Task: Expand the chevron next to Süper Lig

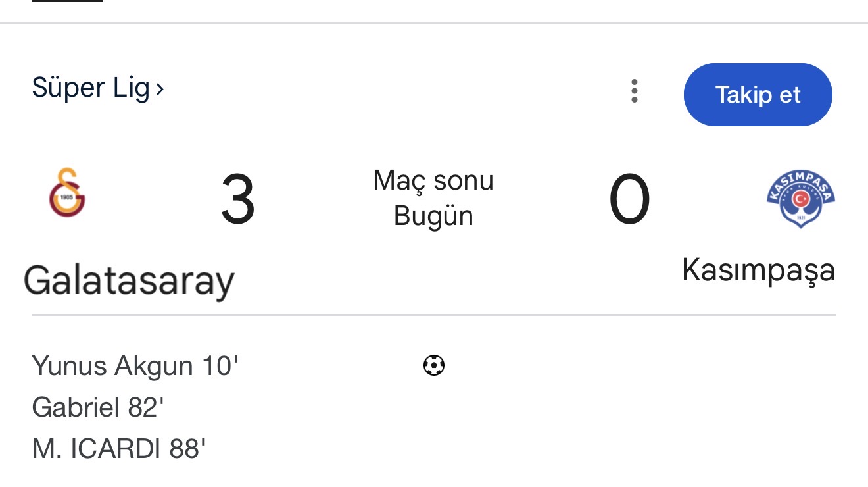Action: click(x=160, y=89)
